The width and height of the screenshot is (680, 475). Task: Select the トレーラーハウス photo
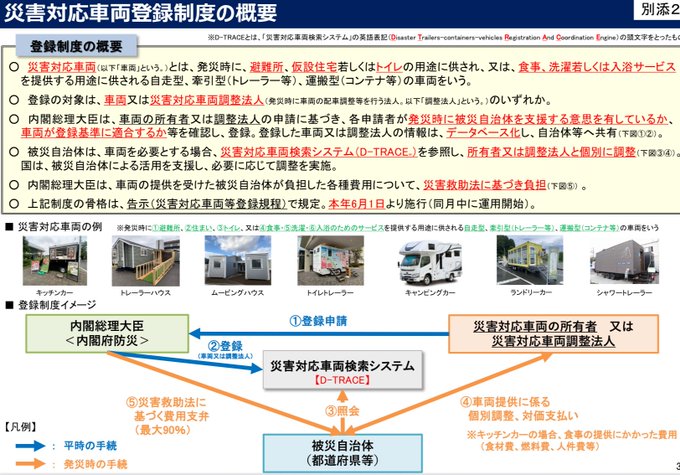(x=146, y=261)
